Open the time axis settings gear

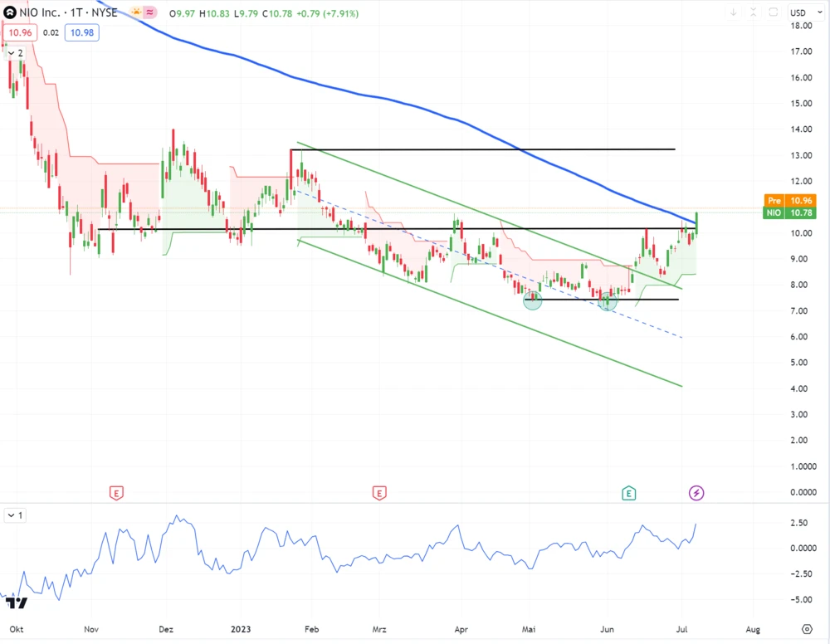click(x=807, y=629)
